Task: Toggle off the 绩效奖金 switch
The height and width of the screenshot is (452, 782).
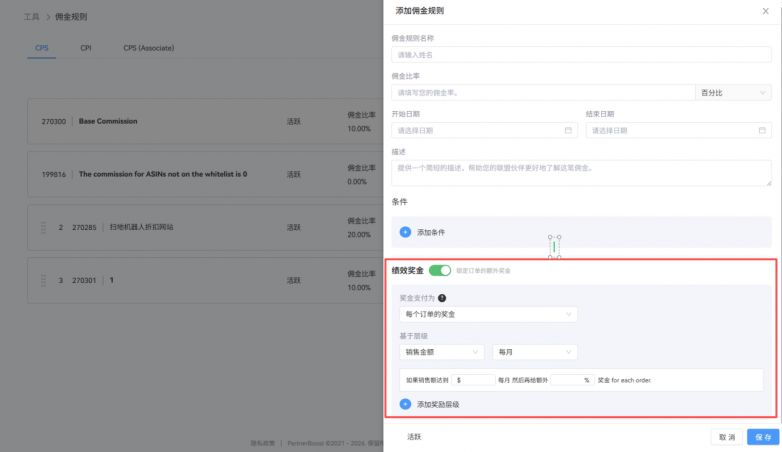Action: click(440, 270)
